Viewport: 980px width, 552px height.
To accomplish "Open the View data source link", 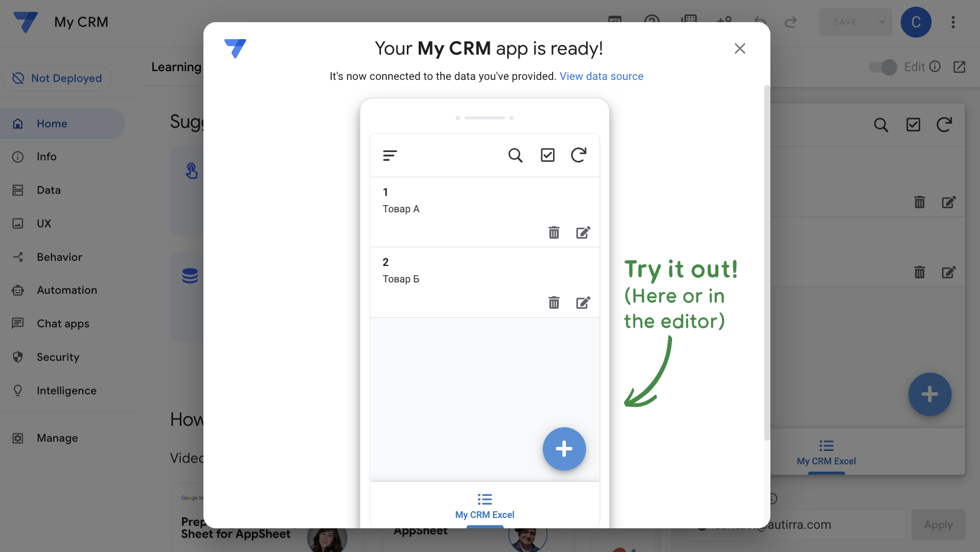I will pyautogui.click(x=601, y=76).
